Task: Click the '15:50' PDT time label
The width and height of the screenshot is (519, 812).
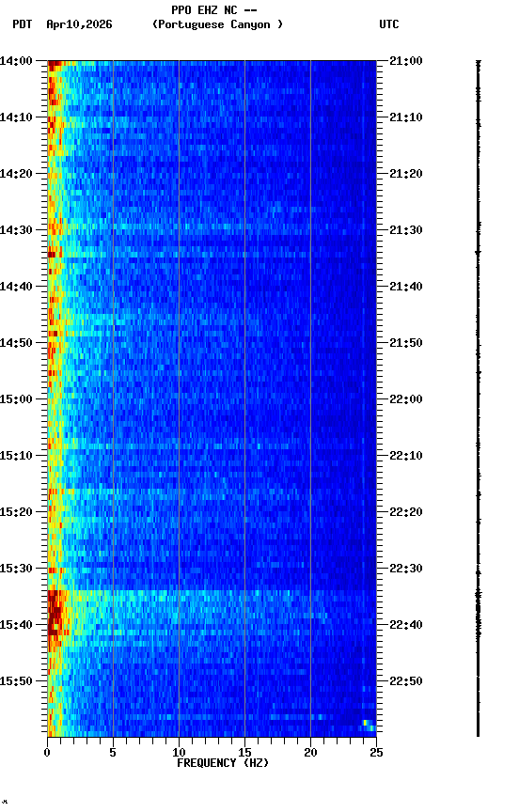Action: click(16, 681)
